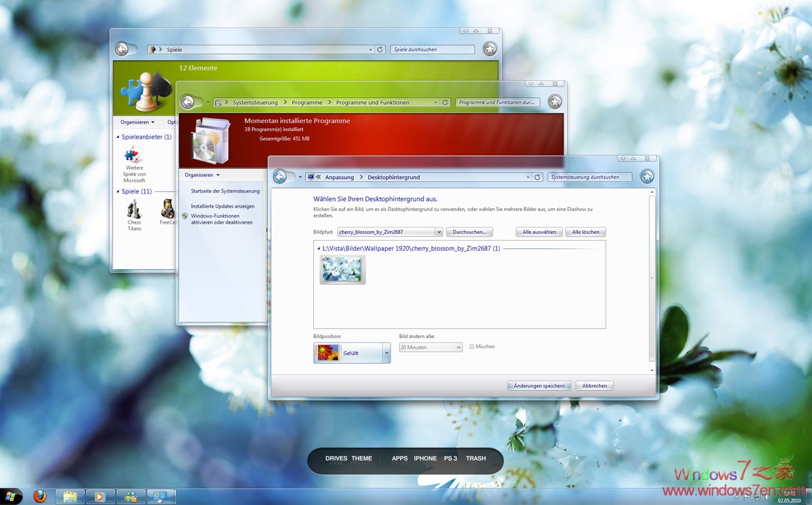Launch Firefox from the taskbar
Screen dimensions: 812x505
[x=39, y=497]
